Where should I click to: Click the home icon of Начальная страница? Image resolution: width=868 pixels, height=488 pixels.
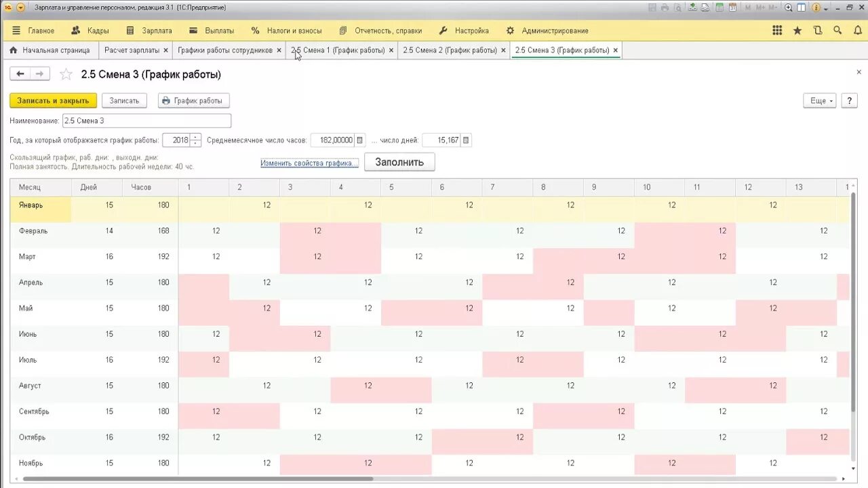(13, 50)
